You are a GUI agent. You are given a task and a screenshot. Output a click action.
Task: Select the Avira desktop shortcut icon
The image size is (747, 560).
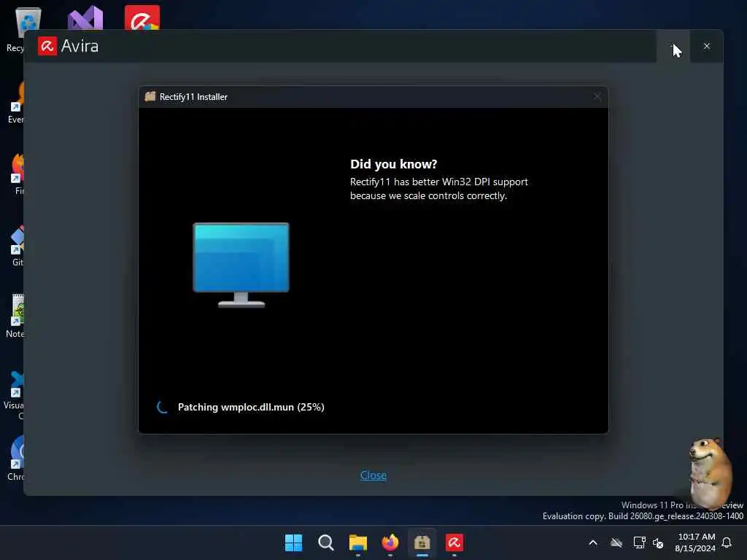(142, 17)
